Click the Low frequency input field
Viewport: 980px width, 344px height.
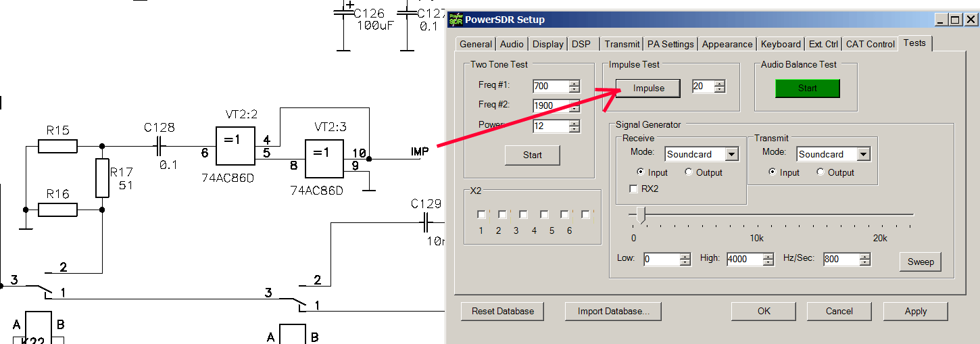661,260
